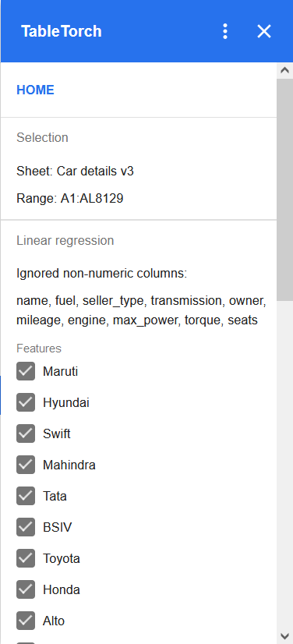Uncheck the Alto checkbox
This screenshot has width=293, height=644.
tap(26, 621)
